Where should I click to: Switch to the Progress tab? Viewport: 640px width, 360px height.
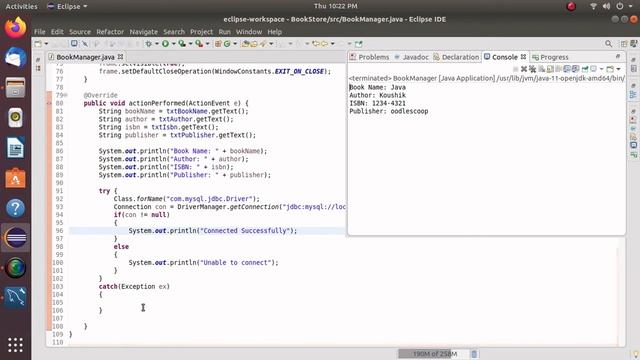coord(550,57)
